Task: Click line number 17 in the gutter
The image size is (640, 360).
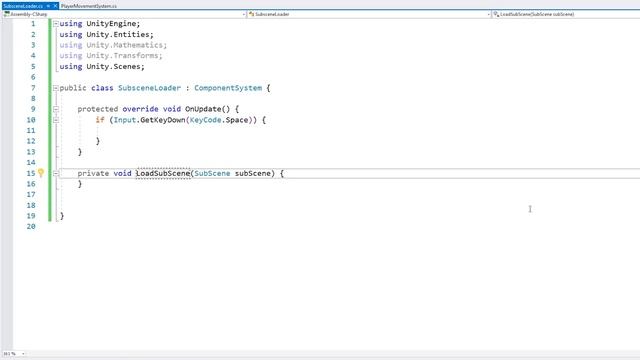Action: 31,195
